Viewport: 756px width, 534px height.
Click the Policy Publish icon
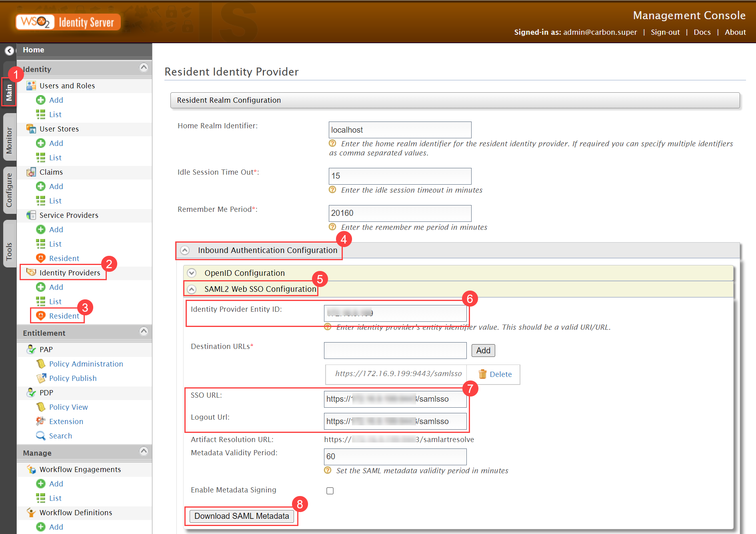point(41,378)
